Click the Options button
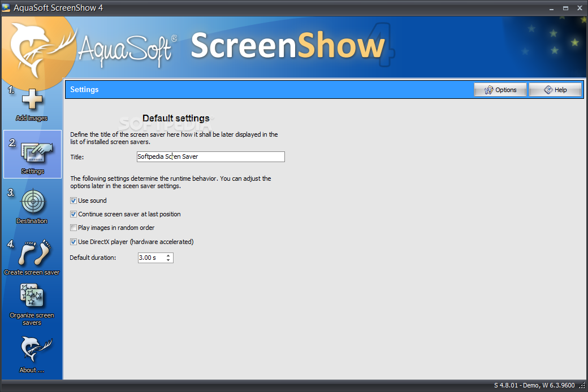Viewport: 588px width, 392px height. [x=500, y=90]
